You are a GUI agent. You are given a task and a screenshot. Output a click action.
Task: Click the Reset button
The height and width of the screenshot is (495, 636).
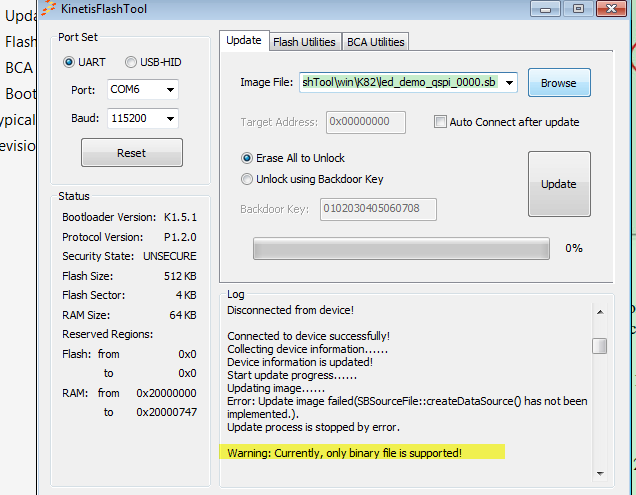coord(132,153)
